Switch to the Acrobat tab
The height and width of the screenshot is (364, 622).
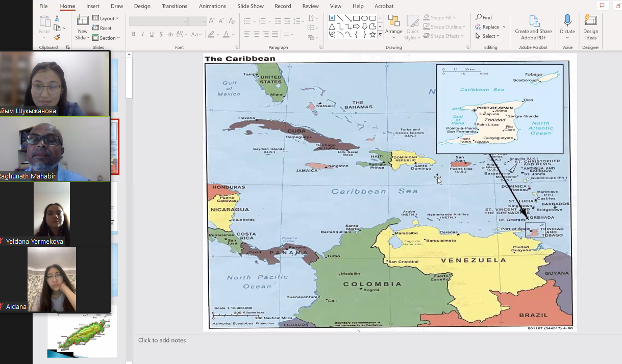click(384, 6)
